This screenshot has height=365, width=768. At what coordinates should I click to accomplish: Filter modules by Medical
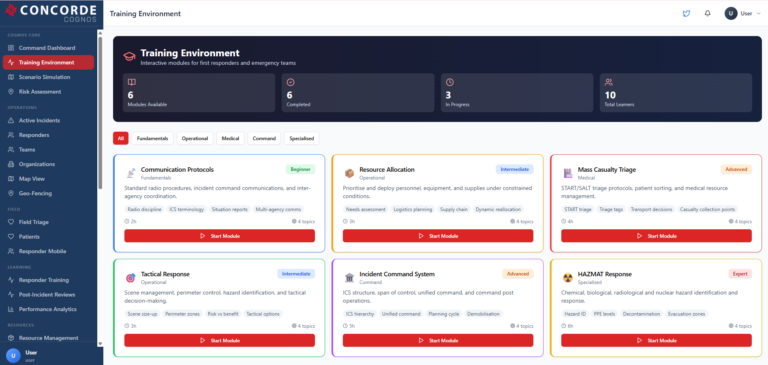pyautogui.click(x=230, y=139)
